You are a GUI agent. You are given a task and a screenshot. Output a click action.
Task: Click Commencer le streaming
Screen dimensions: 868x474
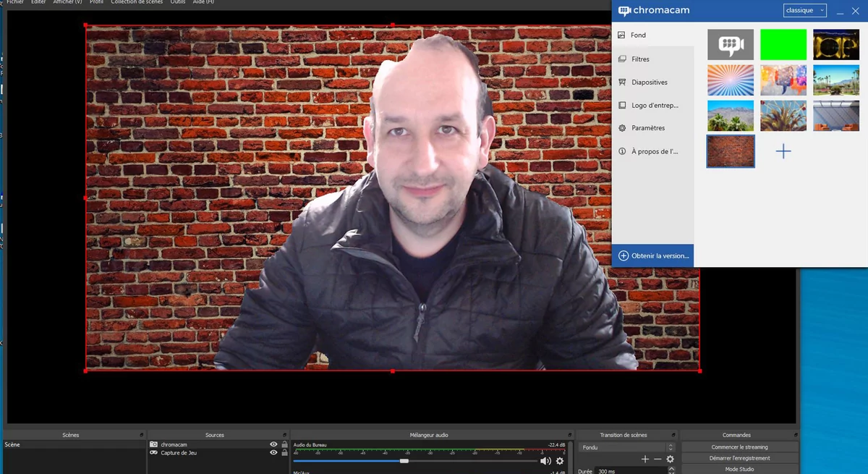pyautogui.click(x=739, y=447)
